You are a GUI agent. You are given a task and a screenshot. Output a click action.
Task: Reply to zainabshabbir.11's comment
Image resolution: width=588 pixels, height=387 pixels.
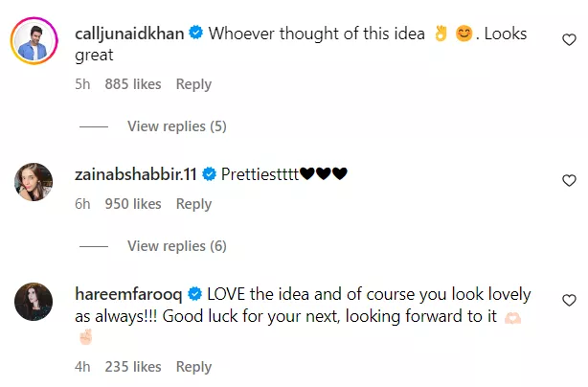pos(193,204)
